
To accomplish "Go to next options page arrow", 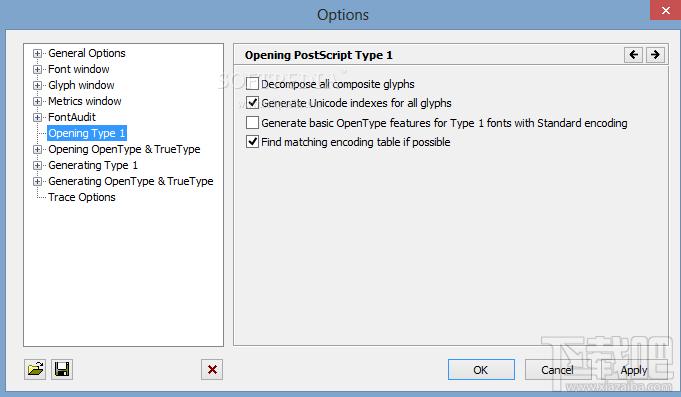I will coord(655,55).
